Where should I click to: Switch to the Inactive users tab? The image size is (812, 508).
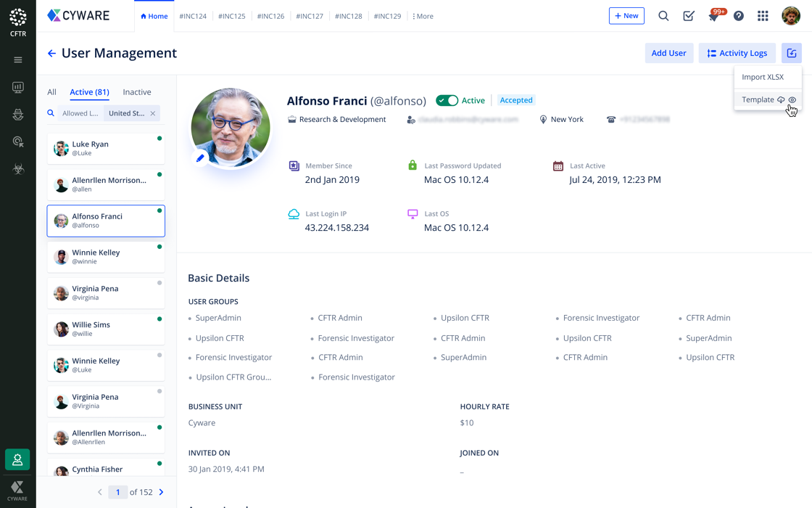[137, 92]
